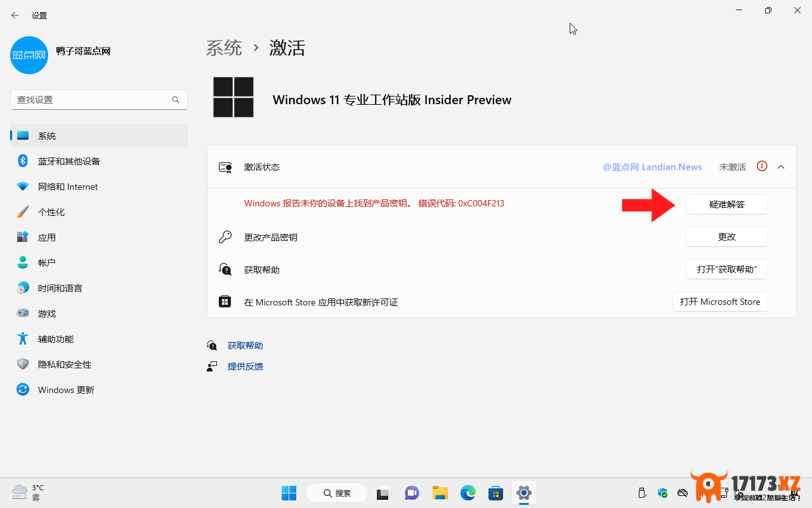Click the help chat icon in 获取帮助 row
This screenshot has height=508, width=812.
pyautogui.click(x=225, y=269)
